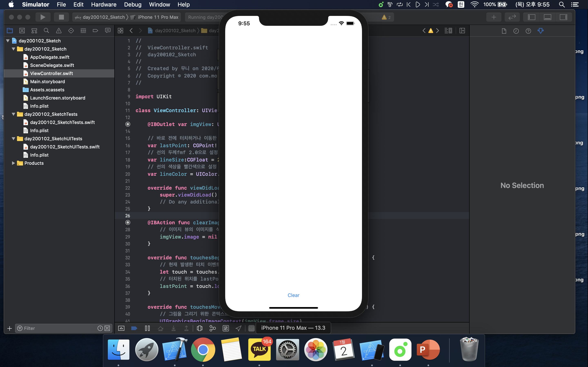Toggle the left navigator panel visibility

pos(531,17)
